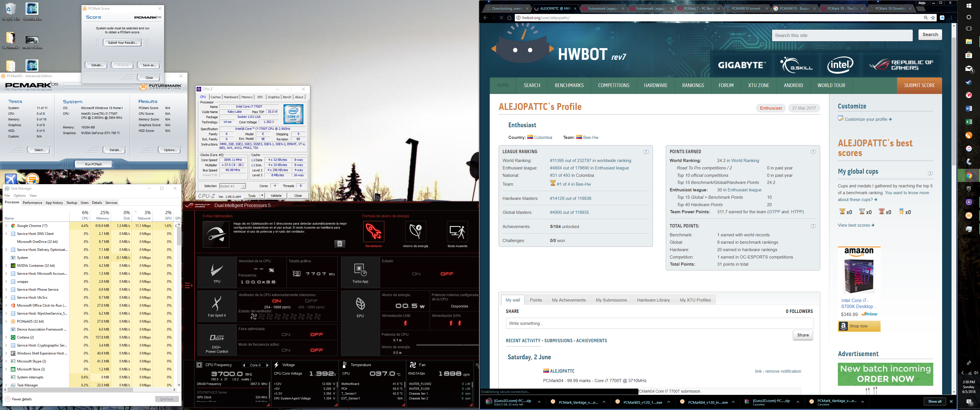The image size is (980, 410).
Task: Expand Google Chrome process row
Action: [6, 226]
